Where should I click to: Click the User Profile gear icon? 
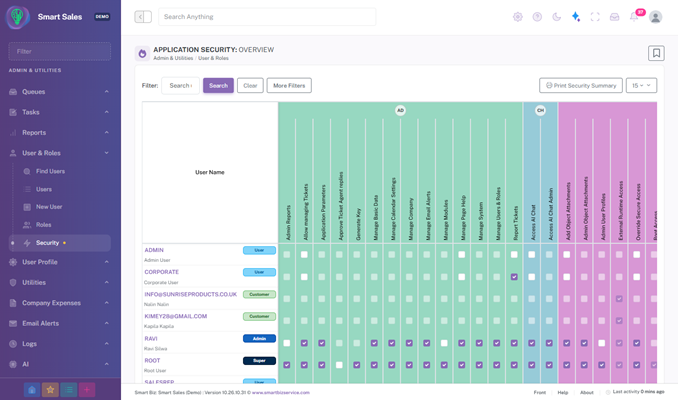pyautogui.click(x=13, y=262)
